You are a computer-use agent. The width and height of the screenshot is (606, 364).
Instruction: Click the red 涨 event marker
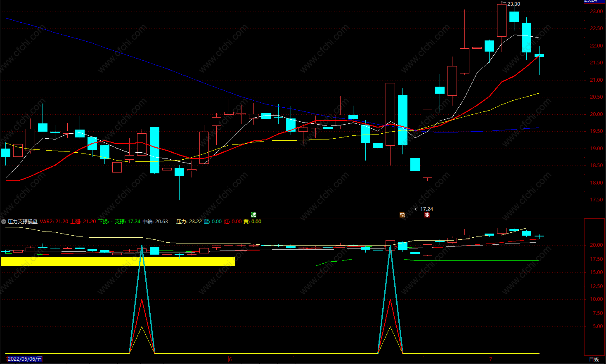pos(427,215)
